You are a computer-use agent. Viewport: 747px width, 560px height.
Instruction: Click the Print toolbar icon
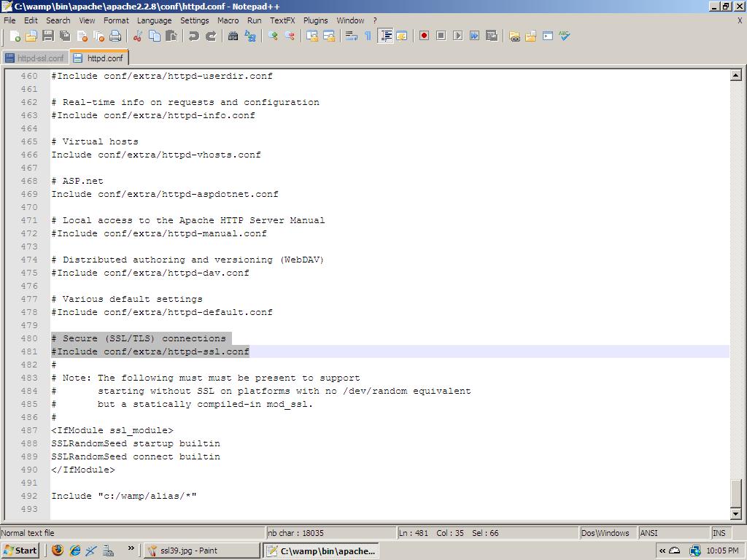coord(115,36)
